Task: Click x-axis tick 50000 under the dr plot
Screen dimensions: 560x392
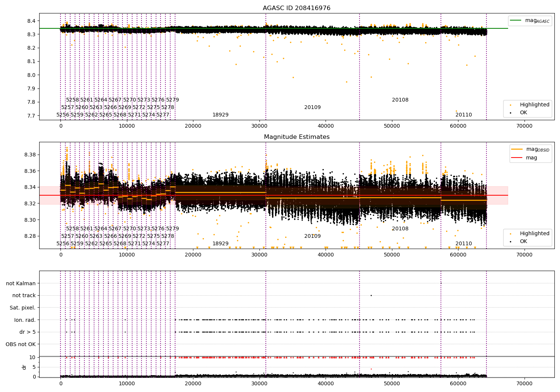Action: [x=392, y=384]
